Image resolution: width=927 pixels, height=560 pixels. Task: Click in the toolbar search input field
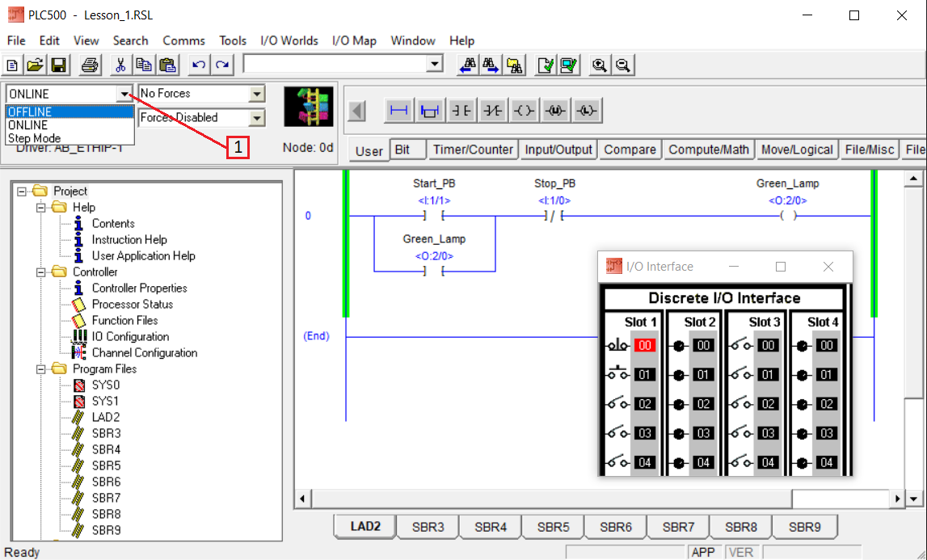(x=335, y=64)
